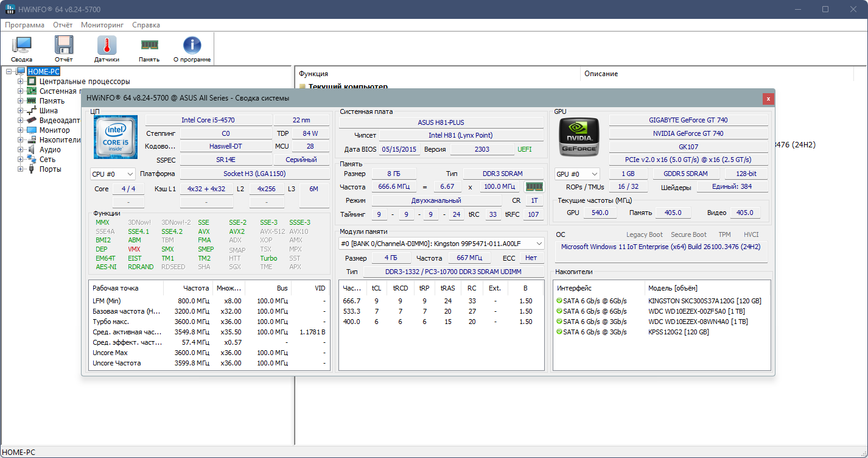Click the Монитор tree icon

tap(32, 130)
